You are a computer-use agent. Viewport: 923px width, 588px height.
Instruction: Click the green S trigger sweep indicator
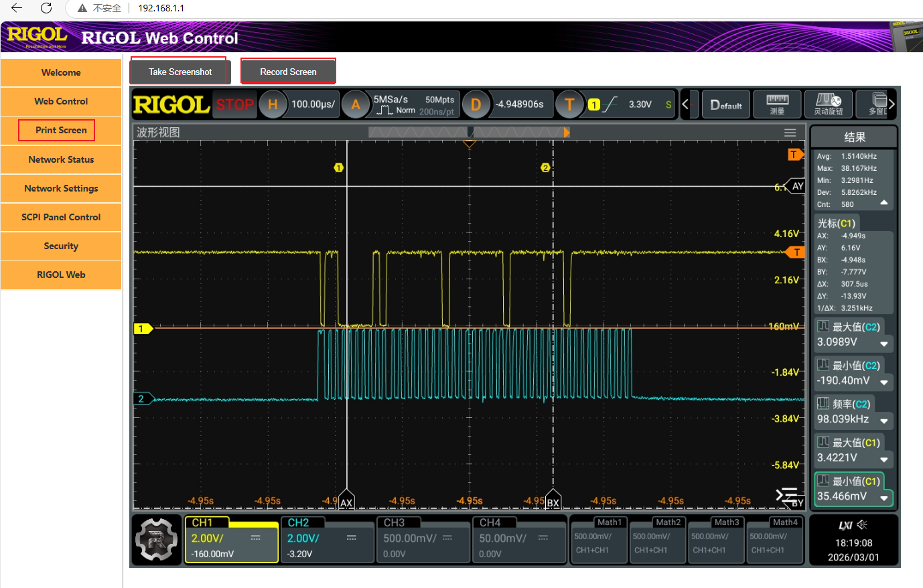coord(668,104)
